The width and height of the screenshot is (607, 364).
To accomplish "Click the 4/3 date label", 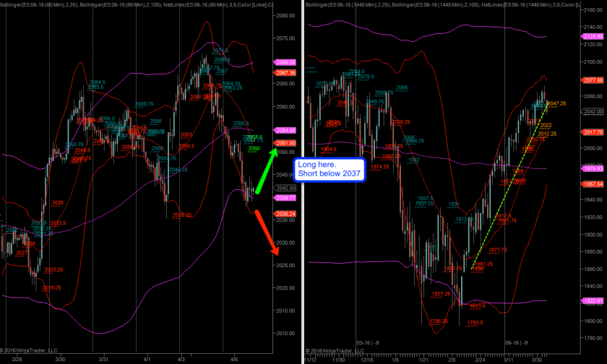I will (x=181, y=360).
